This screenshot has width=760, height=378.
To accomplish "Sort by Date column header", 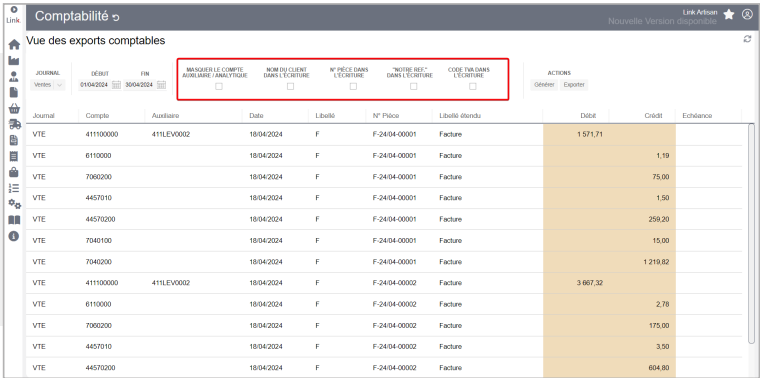I will click(x=256, y=116).
